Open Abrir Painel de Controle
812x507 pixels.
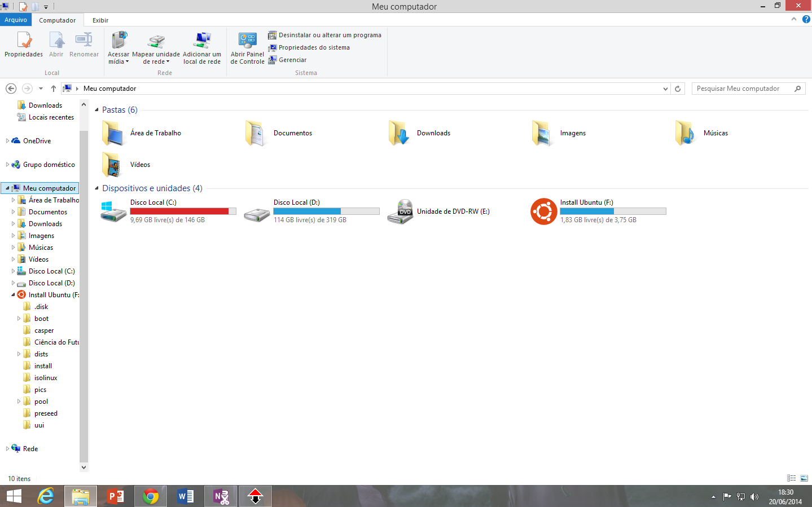247,48
